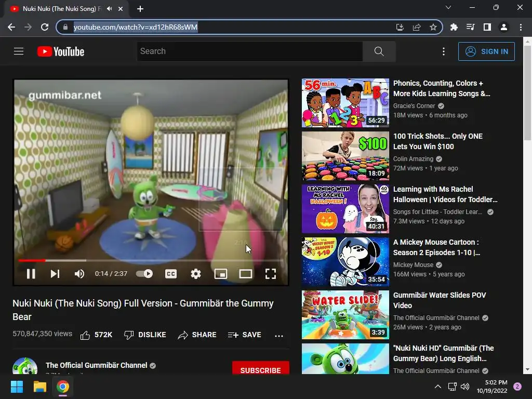
Task: Mute the video player volume
Action: [79, 274]
